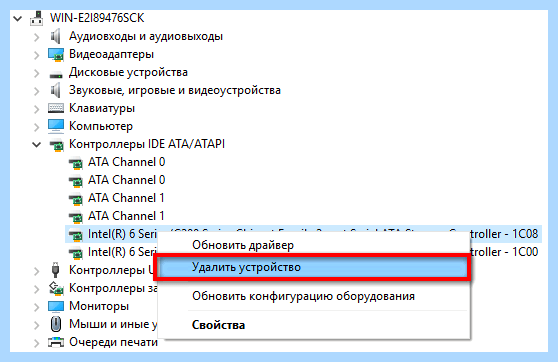558x362 pixels.
Task: Select the Intel(R) 6 Series 1C00 row text
Action: [122, 252]
